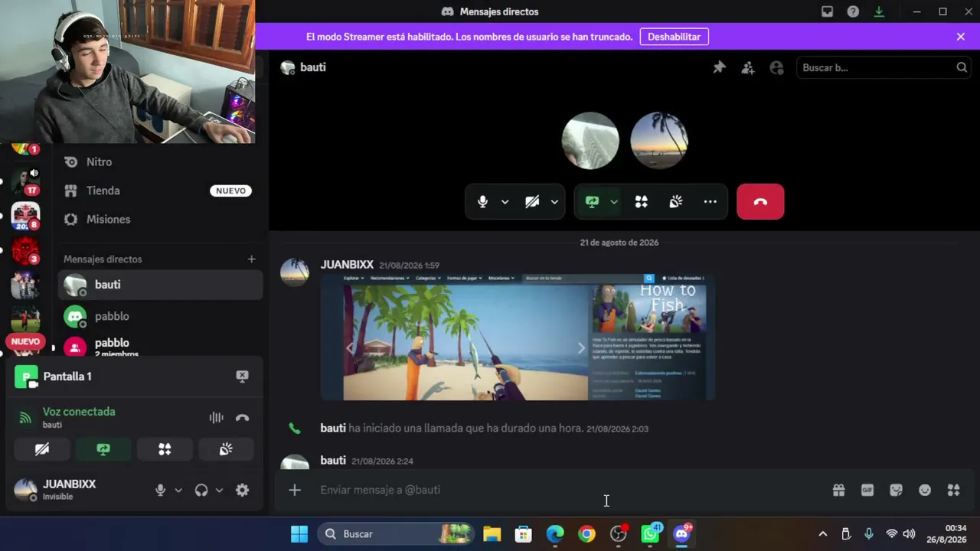Turn on camera in the call controls
The width and height of the screenshot is (980, 551).
point(532,202)
